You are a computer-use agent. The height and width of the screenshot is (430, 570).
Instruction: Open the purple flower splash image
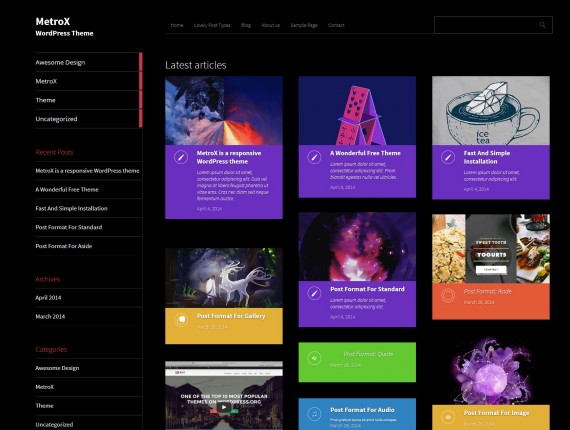(x=491, y=371)
